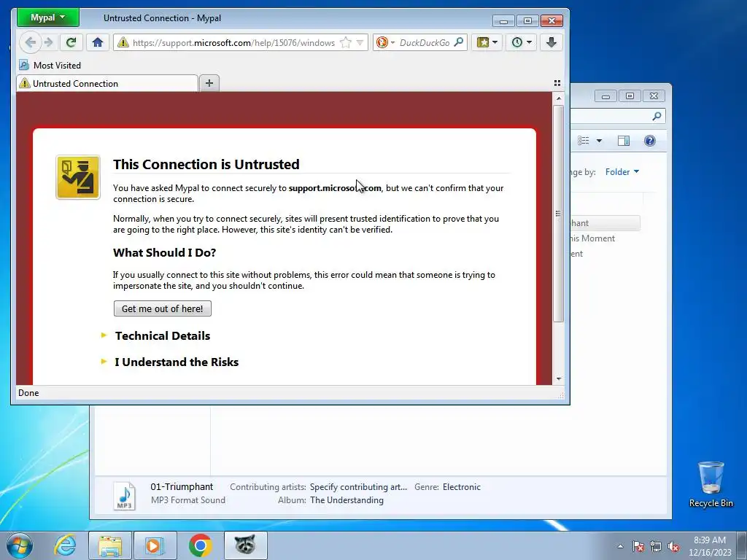Viewport: 747px width, 560px height.
Task: Reload the current page
Action: (x=71, y=42)
